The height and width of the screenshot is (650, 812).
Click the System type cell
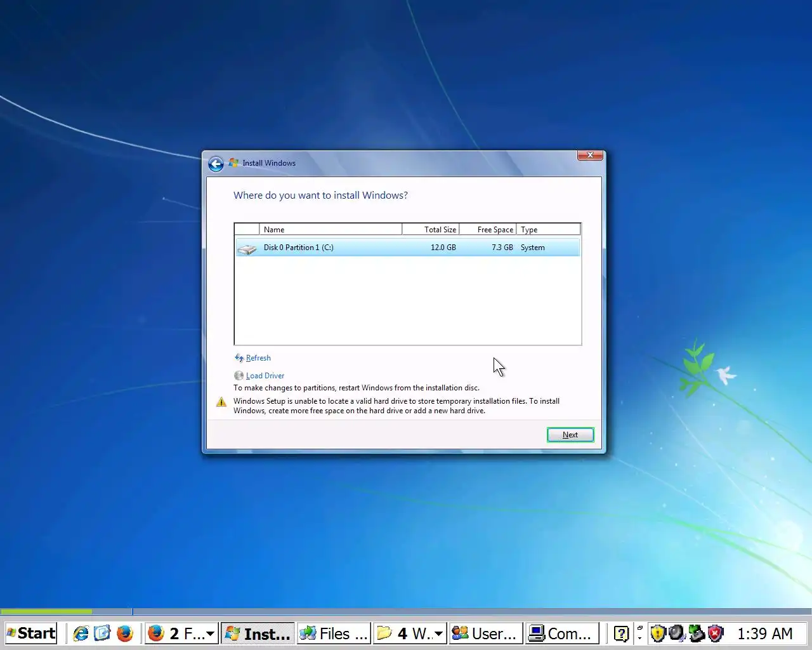533,248
